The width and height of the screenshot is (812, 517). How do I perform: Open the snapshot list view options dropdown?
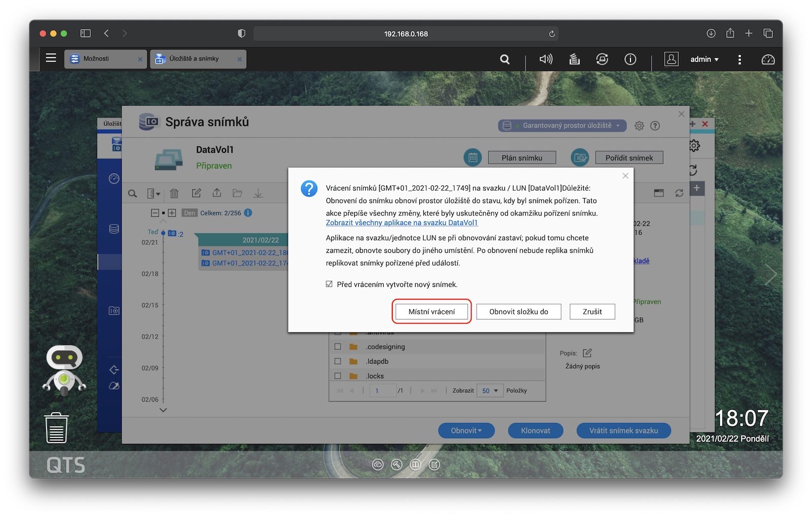pos(153,193)
